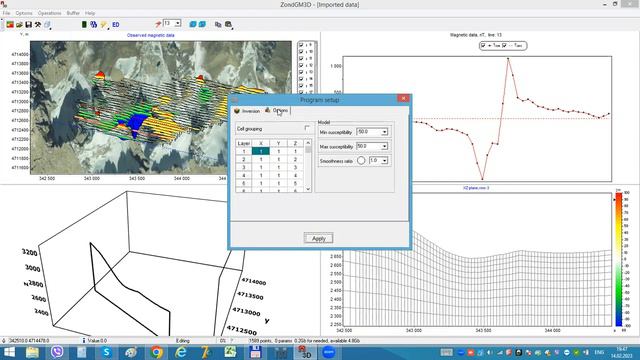The width and height of the screenshot is (640, 360).
Task: Save the project using the floppy toolbar icon
Action: pyautogui.click(x=29, y=24)
